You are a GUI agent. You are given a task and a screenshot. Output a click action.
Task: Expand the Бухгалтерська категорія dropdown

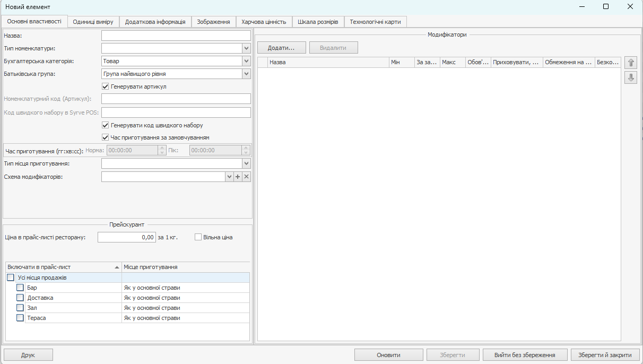pos(246,61)
